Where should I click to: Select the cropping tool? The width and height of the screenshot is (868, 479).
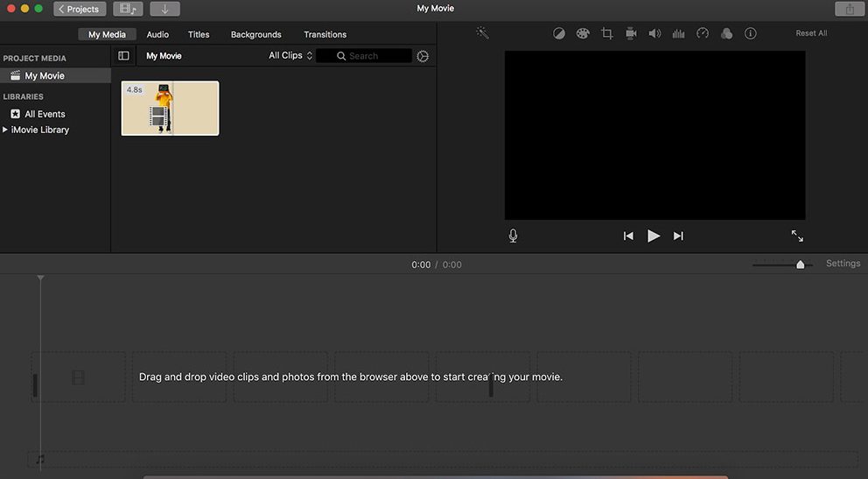click(606, 34)
